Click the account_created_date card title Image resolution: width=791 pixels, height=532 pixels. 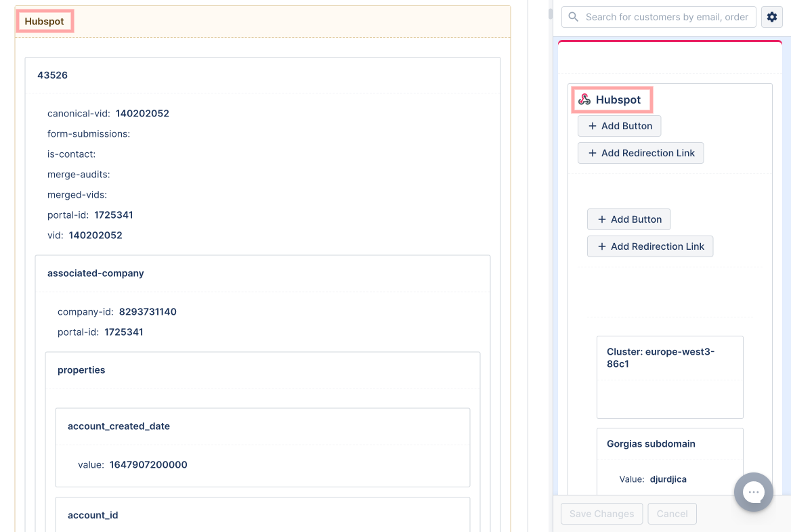[x=119, y=426]
